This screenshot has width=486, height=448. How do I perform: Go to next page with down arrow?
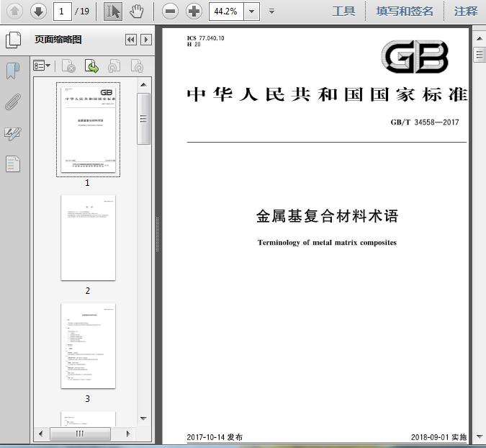point(38,12)
